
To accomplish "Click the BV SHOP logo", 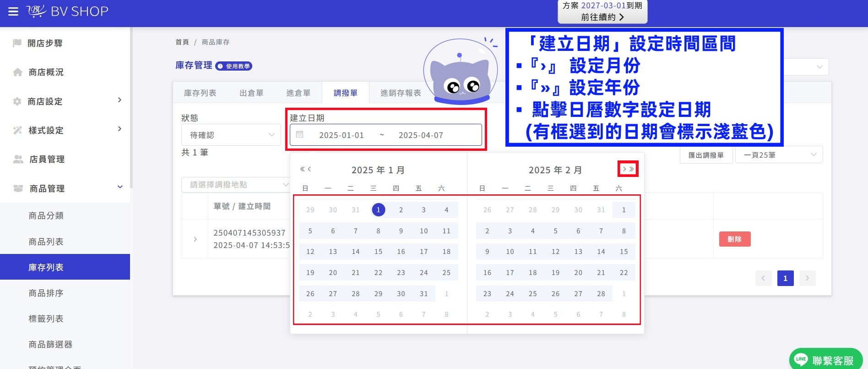I will (x=68, y=11).
